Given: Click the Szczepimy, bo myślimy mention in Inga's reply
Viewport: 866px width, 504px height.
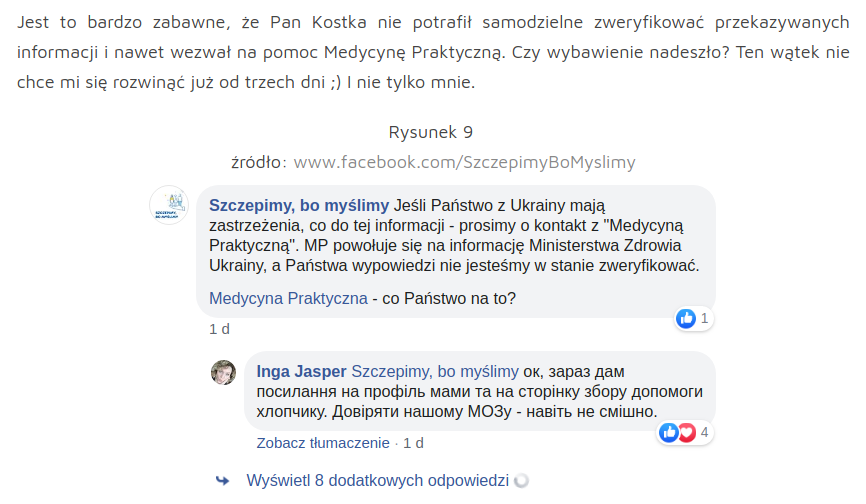Looking at the screenshot, I should [435, 372].
